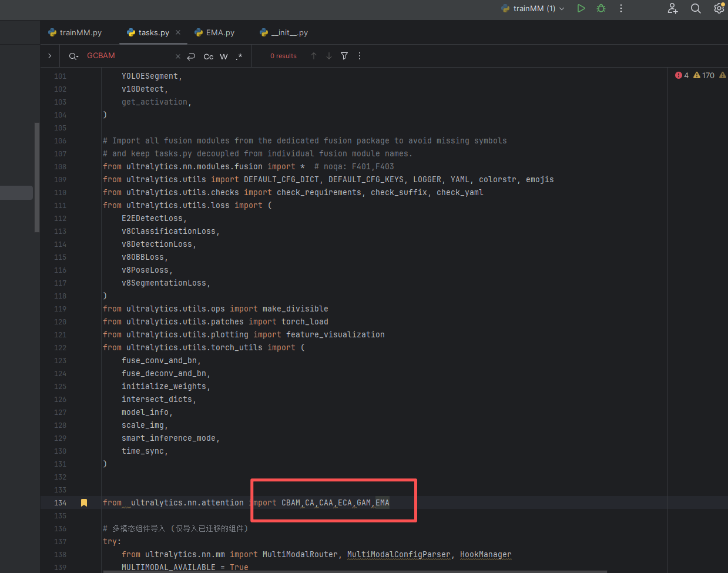Open search history magnifier dropdown
The width and height of the screenshot is (728, 573).
(73, 56)
